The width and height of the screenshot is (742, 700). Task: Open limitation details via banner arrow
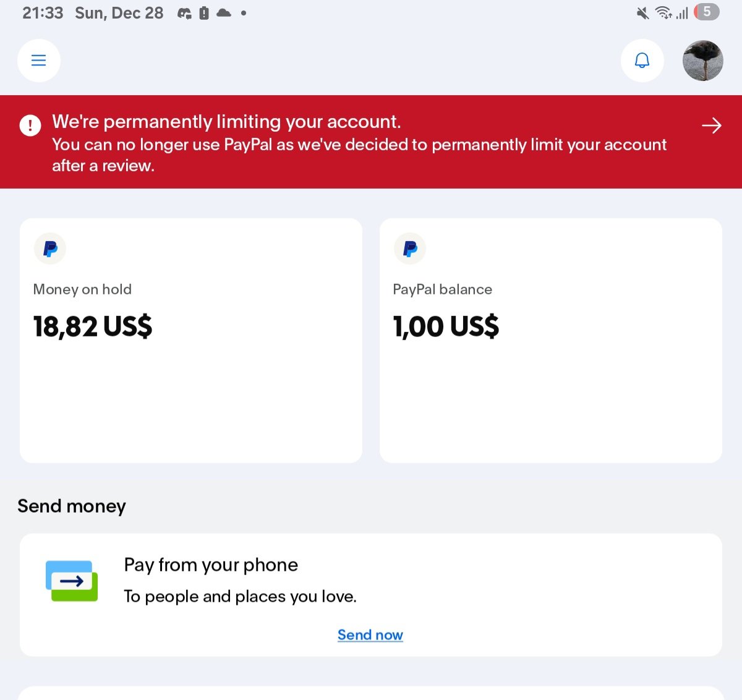[x=712, y=126]
